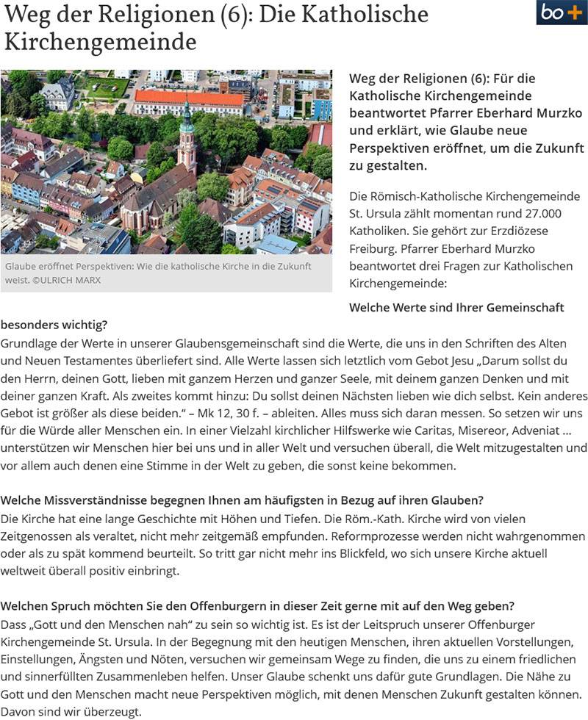Open the aerial church photo
The image size is (588, 720).
(166, 162)
